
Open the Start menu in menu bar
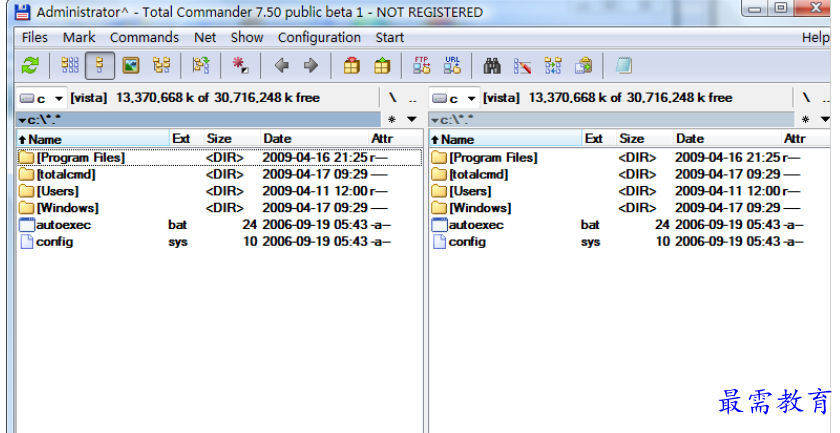[389, 38]
